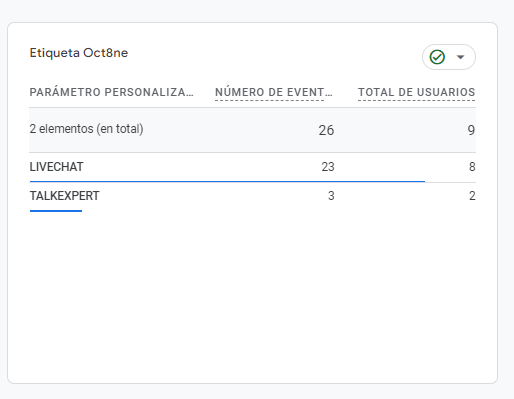Click the short blue TALKEXPERT bar
This screenshot has width=514, height=399.
pos(56,211)
